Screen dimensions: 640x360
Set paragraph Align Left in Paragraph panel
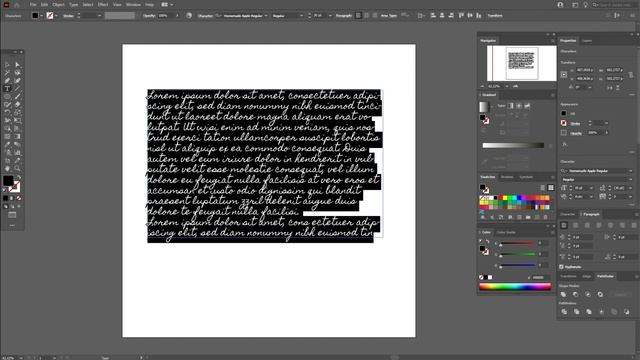564,225
